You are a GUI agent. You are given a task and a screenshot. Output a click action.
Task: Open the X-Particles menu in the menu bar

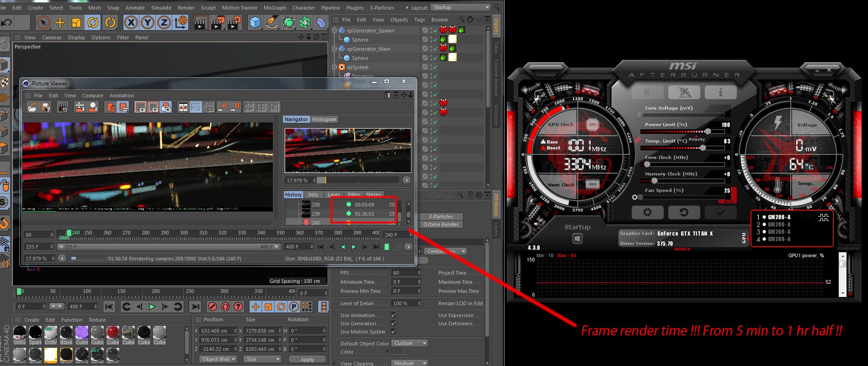click(382, 8)
